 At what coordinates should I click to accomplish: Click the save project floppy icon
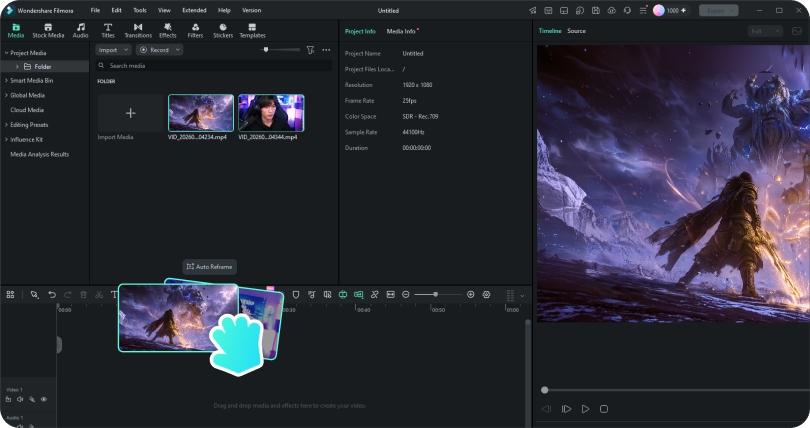[596, 10]
